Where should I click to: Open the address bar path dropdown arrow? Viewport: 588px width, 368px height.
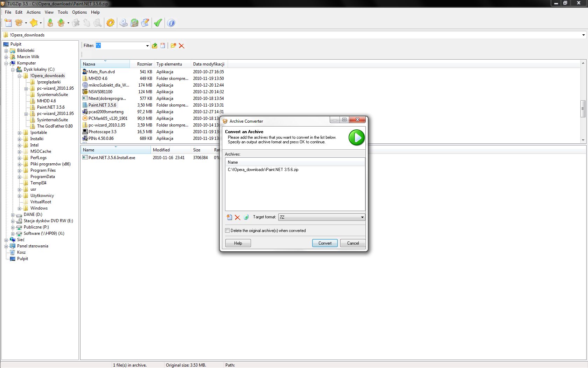tap(583, 35)
